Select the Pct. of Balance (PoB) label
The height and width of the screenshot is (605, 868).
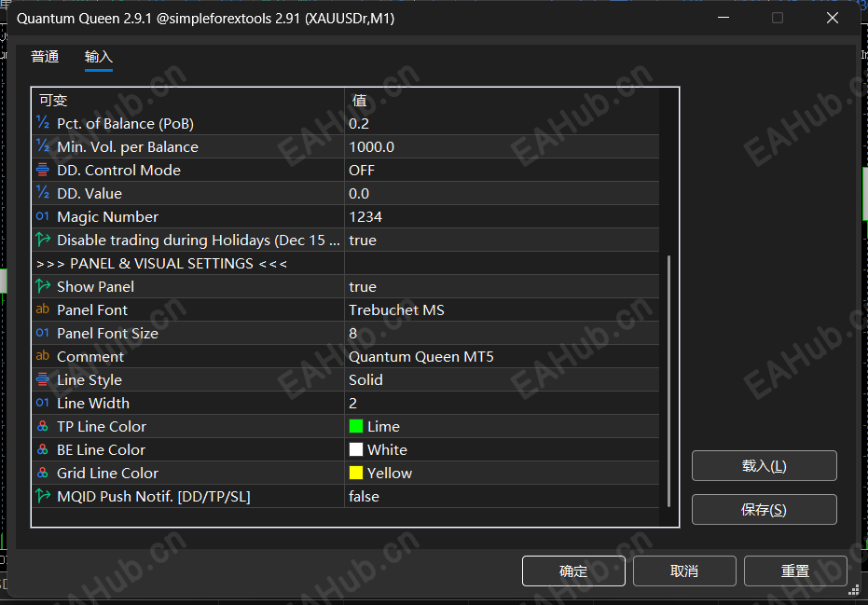point(126,123)
